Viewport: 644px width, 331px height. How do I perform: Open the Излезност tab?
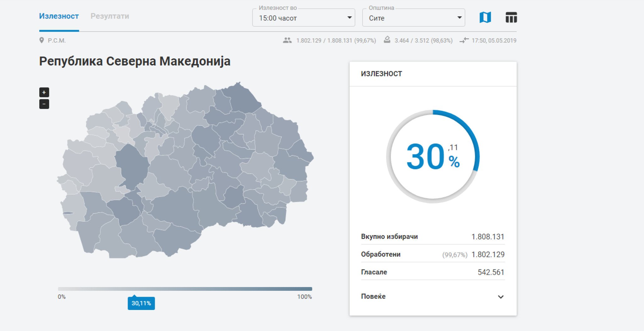click(x=59, y=16)
